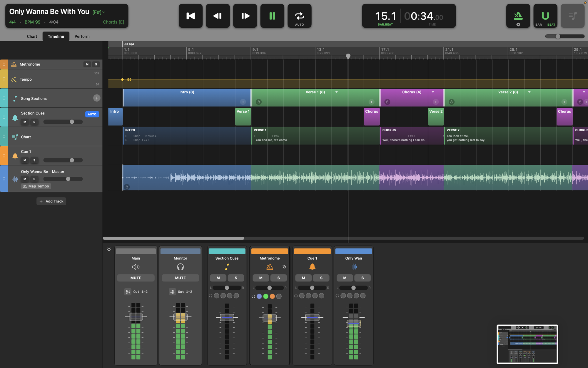Viewport: 588px width, 368px height.
Task: Click the Main channel speaker icon
Action: (136, 267)
